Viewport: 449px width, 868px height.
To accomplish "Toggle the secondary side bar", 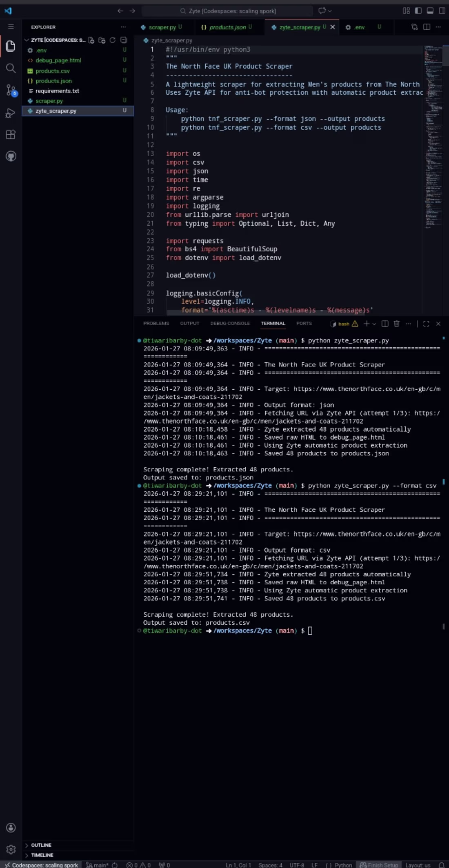I will 442,11.
